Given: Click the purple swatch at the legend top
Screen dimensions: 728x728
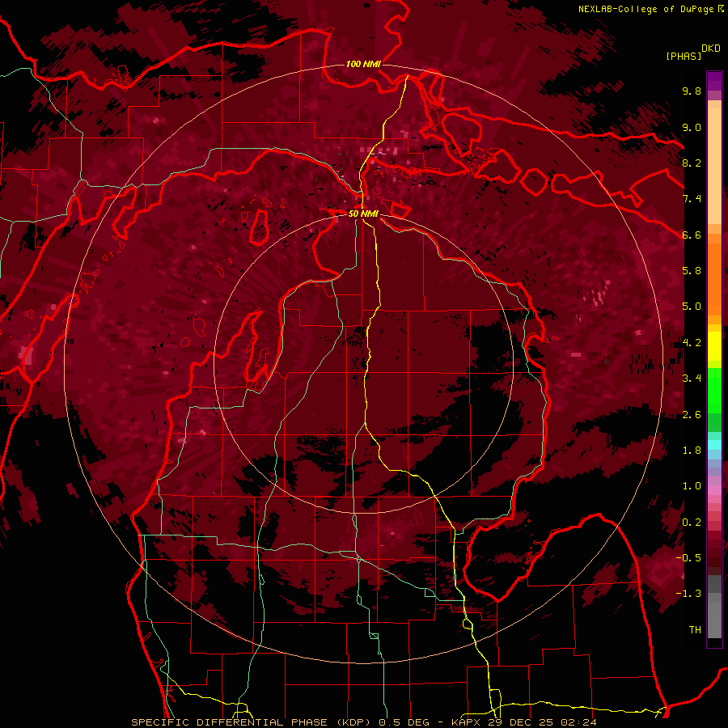Looking at the screenshot, I should point(714,81).
